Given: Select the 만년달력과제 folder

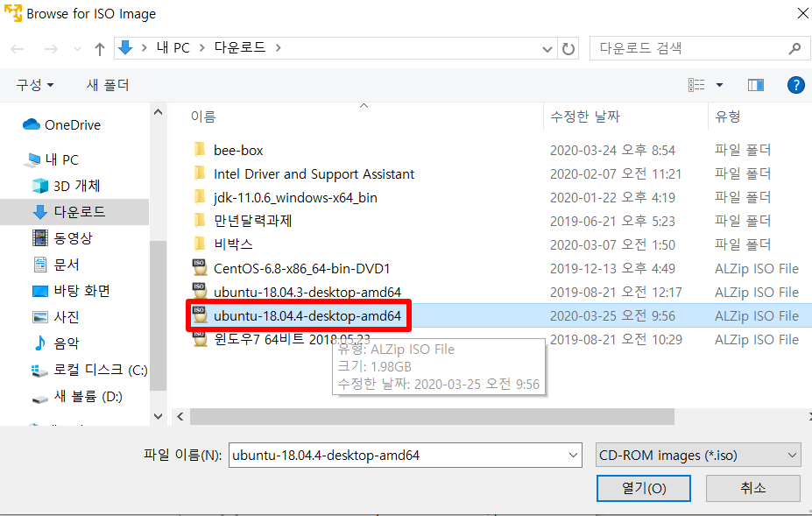Looking at the screenshot, I should point(253,222).
